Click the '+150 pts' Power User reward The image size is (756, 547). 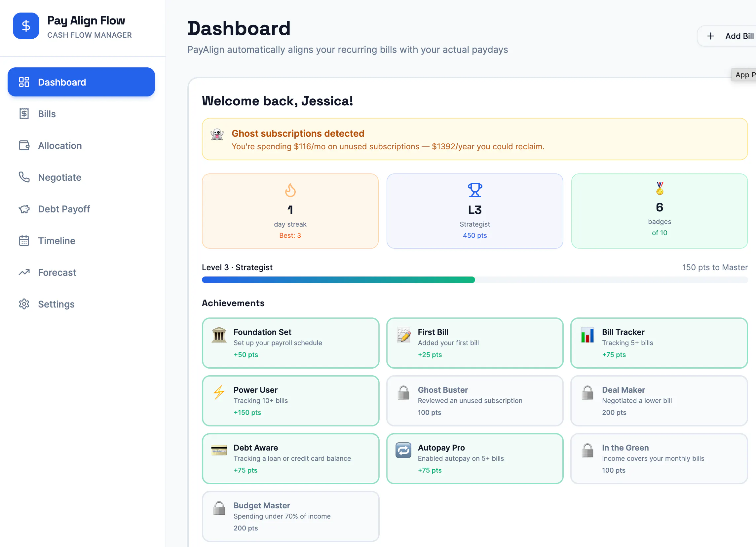coord(247,413)
